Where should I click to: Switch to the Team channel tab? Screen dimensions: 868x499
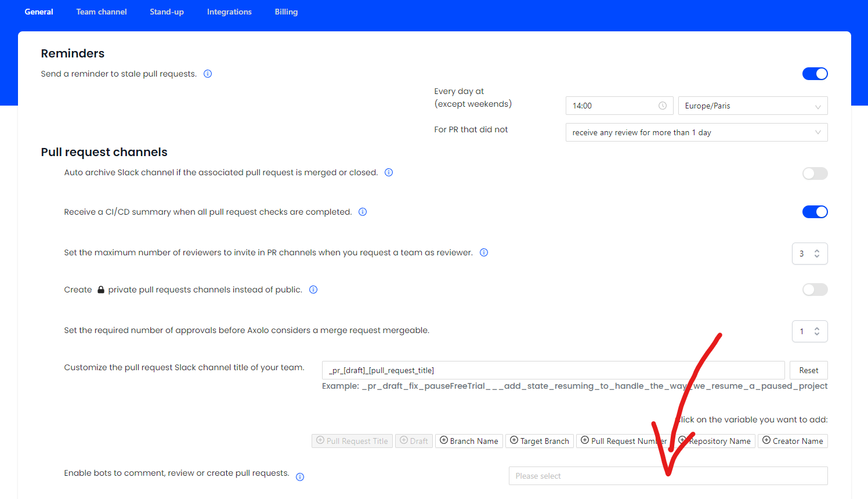[x=102, y=12]
